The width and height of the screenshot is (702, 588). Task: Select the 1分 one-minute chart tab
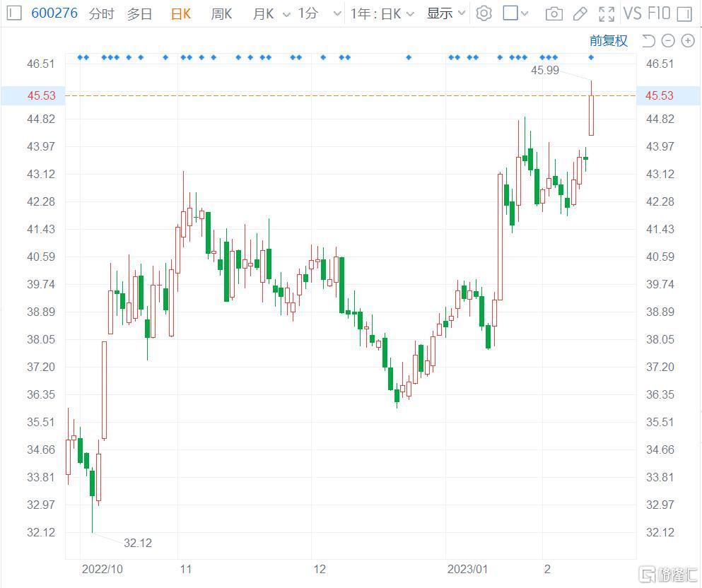(308, 13)
